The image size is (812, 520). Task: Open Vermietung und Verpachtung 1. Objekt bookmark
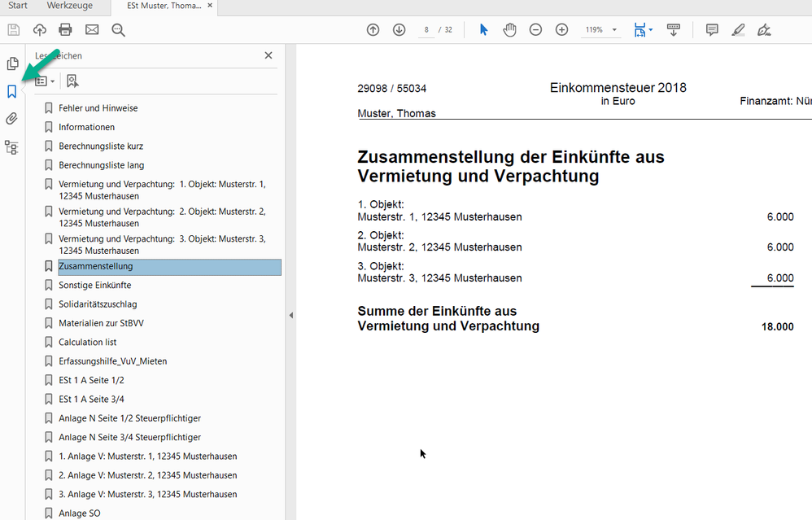(x=162, y=190)
